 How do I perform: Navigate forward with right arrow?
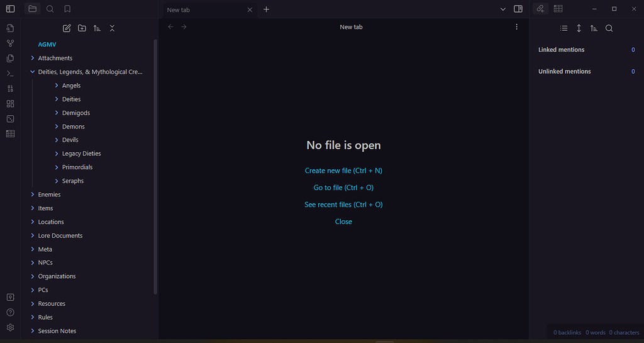click(184, 26)
